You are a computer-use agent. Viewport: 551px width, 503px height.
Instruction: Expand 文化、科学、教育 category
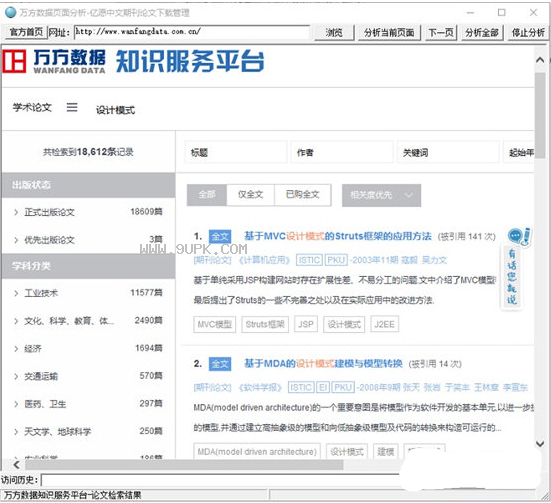tap(16, 321)
